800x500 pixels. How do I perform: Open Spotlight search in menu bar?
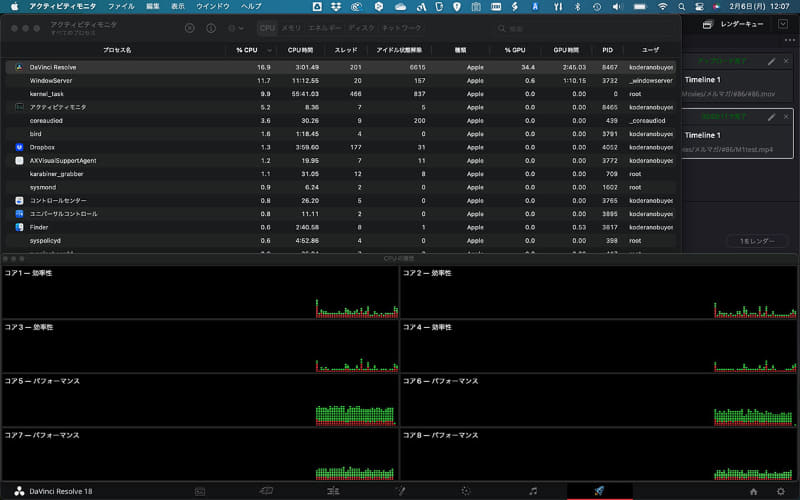coord(681,6)
